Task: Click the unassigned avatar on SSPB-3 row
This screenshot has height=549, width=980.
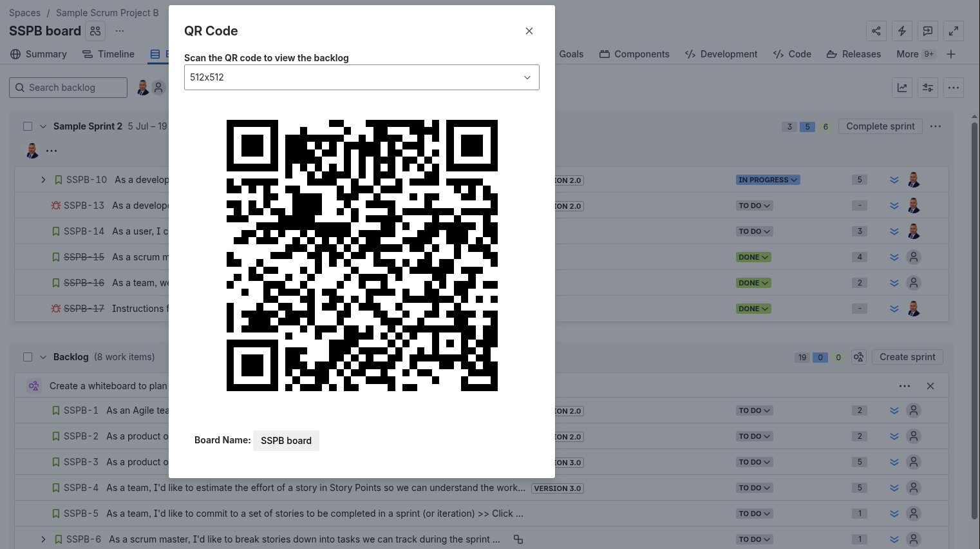Action: tap(914, 462)
